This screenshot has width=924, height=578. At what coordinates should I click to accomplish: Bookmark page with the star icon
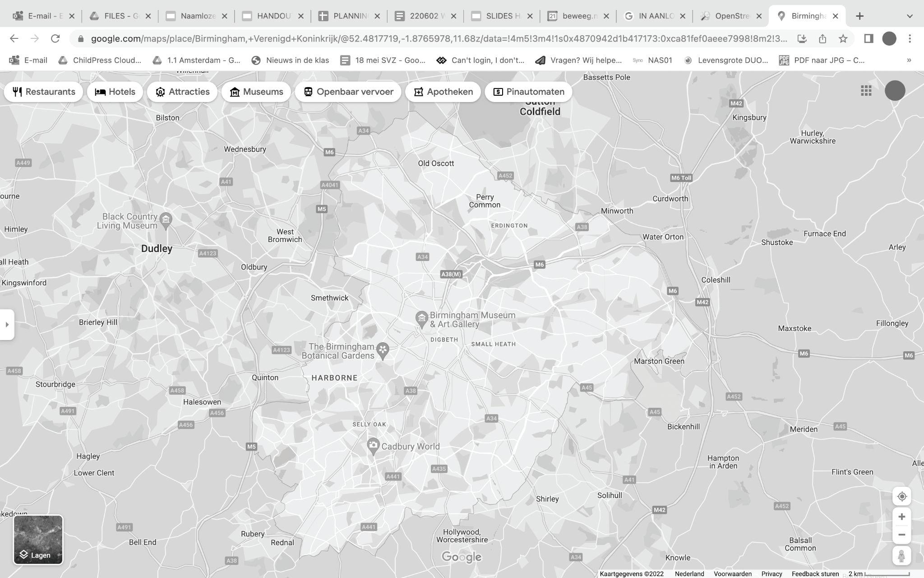[x=843, y=39]
